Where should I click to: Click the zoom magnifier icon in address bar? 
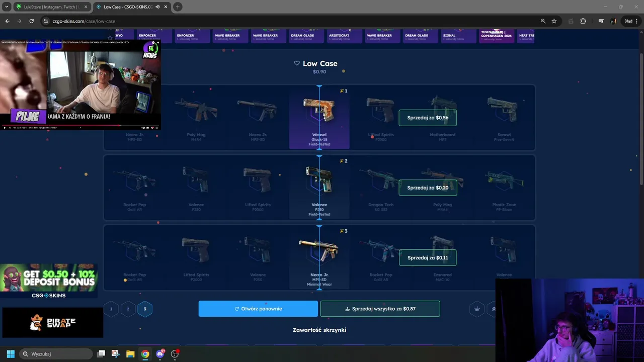coord(543,21)
